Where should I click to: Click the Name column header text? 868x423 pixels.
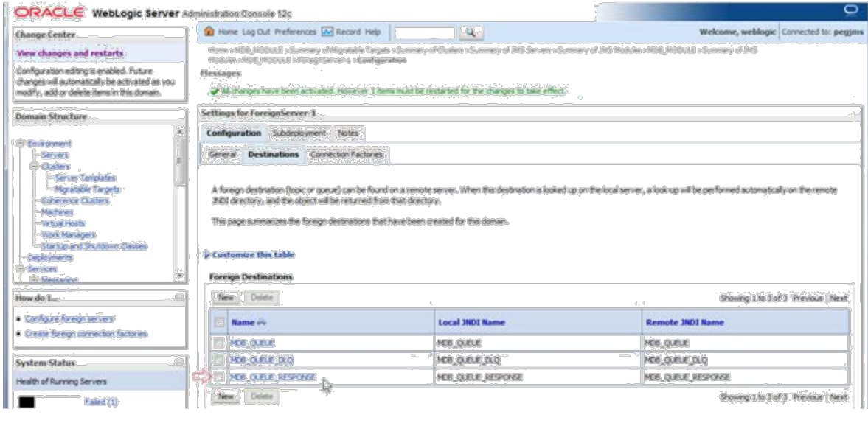[243, 322]
